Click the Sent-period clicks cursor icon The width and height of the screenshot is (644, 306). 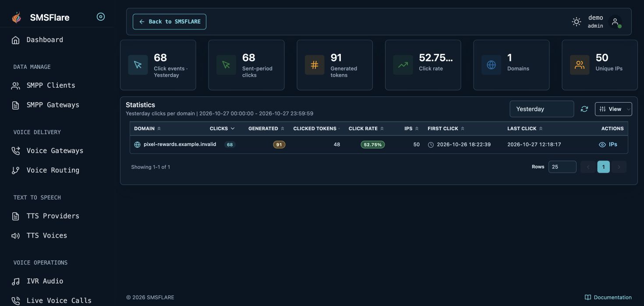click(226, 65)
